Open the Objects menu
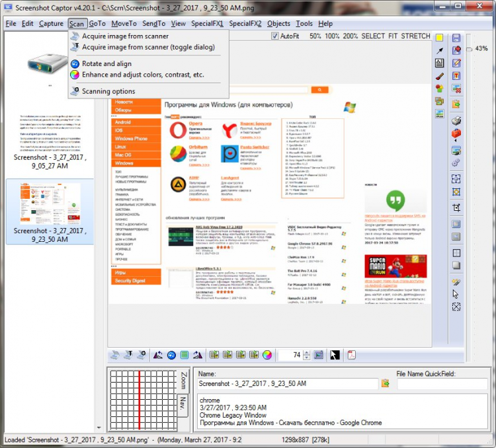Screen dimensions: 496x448 278,23
